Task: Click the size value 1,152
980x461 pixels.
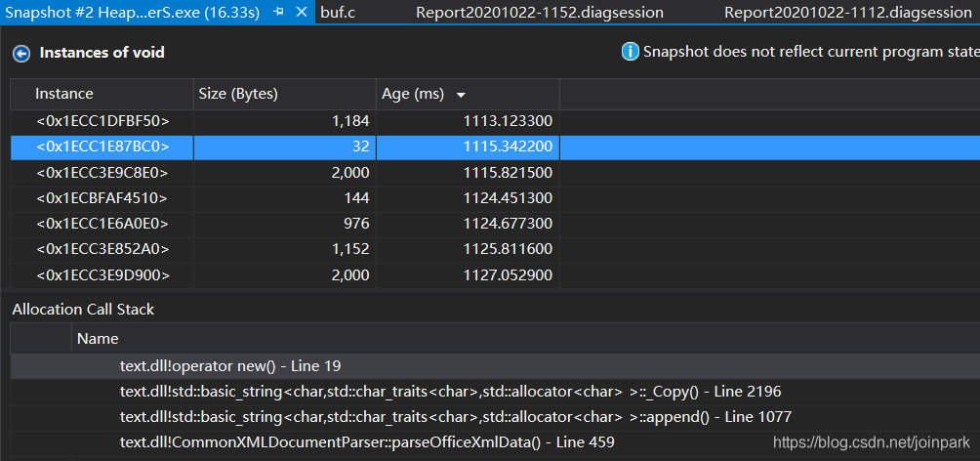Action: (x=350, y=250)
